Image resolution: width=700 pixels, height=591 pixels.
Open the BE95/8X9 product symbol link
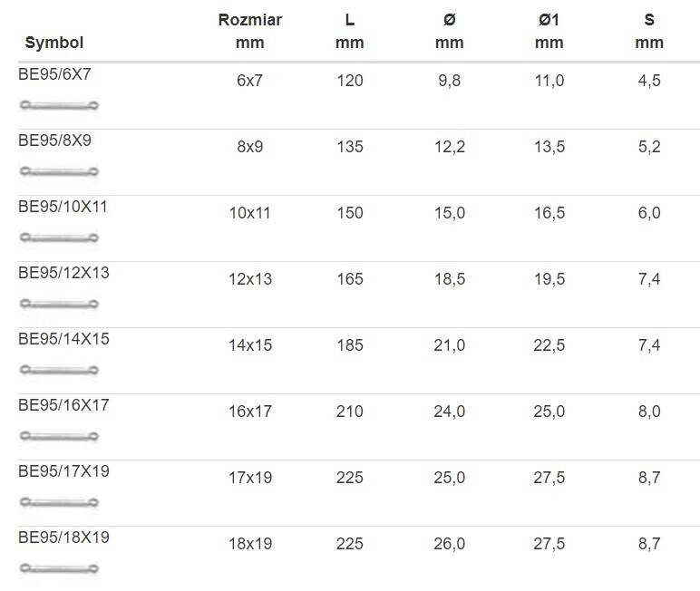click(x=54, y=140)
